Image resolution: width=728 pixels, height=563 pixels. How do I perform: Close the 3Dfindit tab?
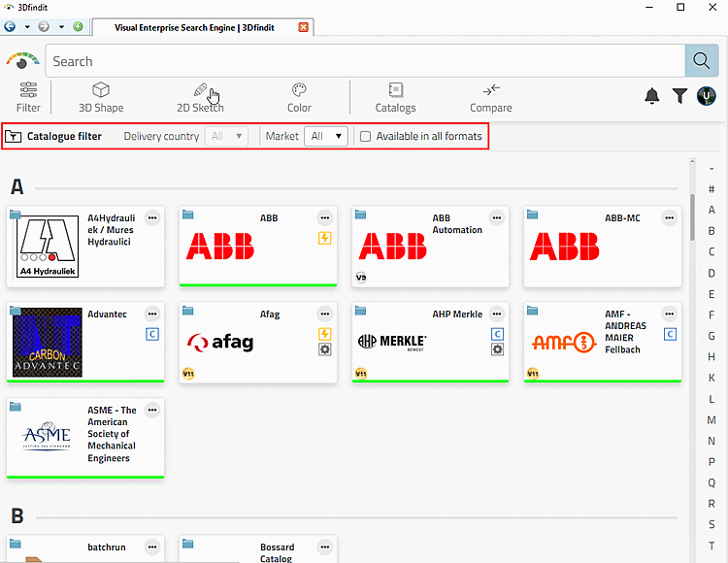click(303, 27)
